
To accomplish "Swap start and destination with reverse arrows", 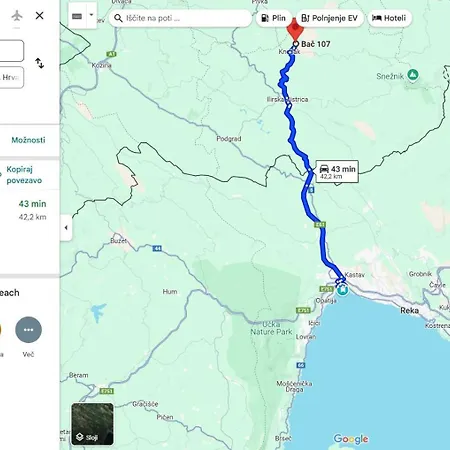I will [x=40, y=63].
